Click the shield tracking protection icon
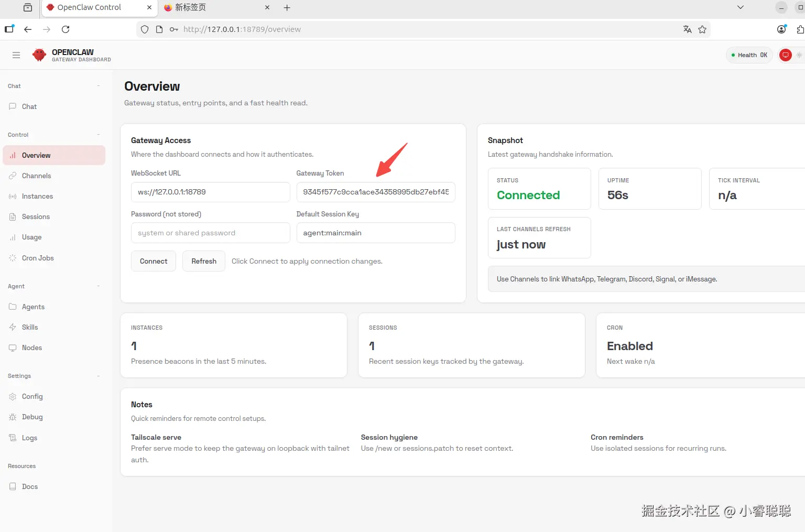This screenshot has height=532, width=805. click(145, 29)
